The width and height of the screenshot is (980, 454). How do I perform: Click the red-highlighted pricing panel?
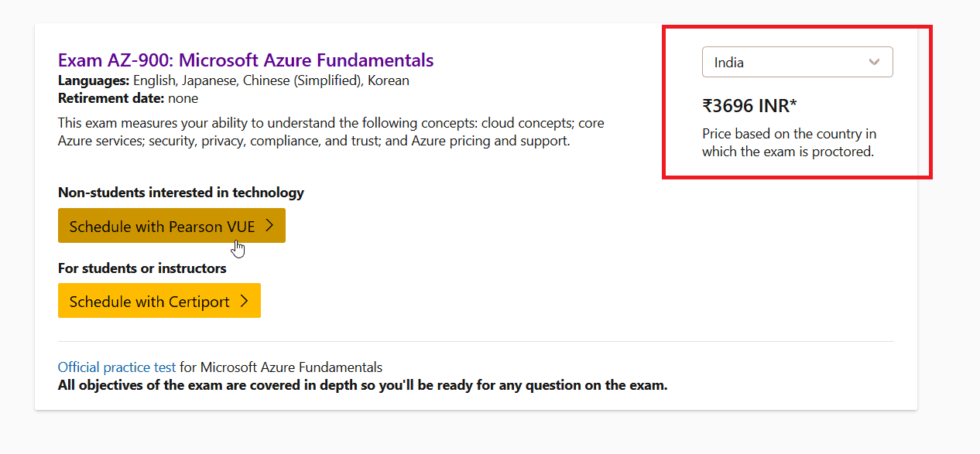[797, 102]
